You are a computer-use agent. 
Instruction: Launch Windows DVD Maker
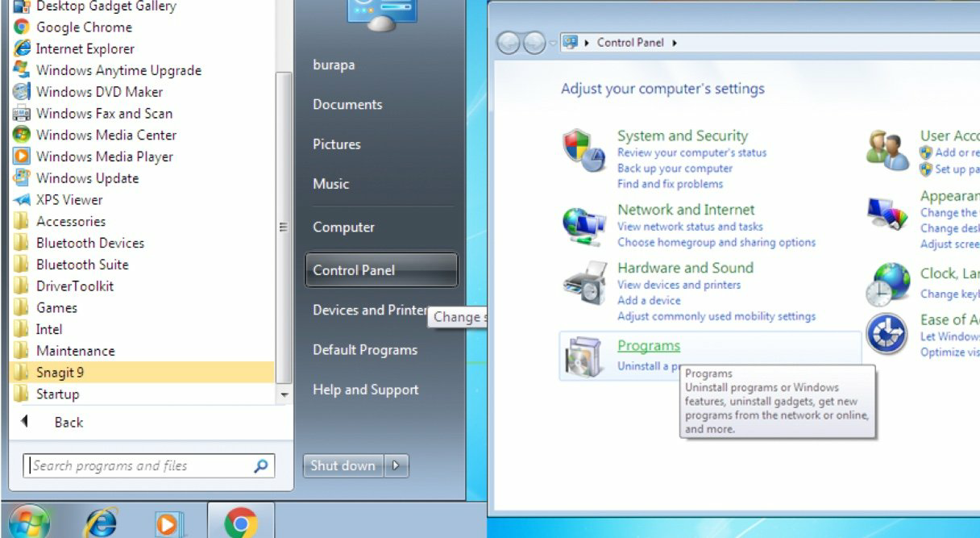pyautogui.click(x=99, y=92)
